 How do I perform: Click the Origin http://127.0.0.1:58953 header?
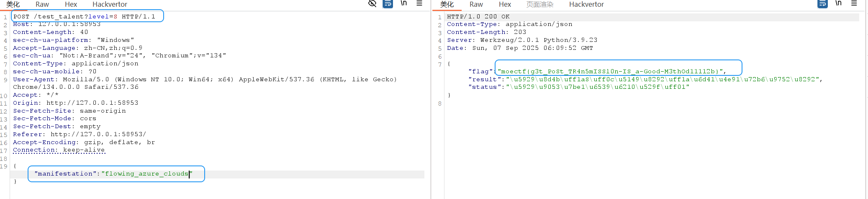tap(75, 103)
